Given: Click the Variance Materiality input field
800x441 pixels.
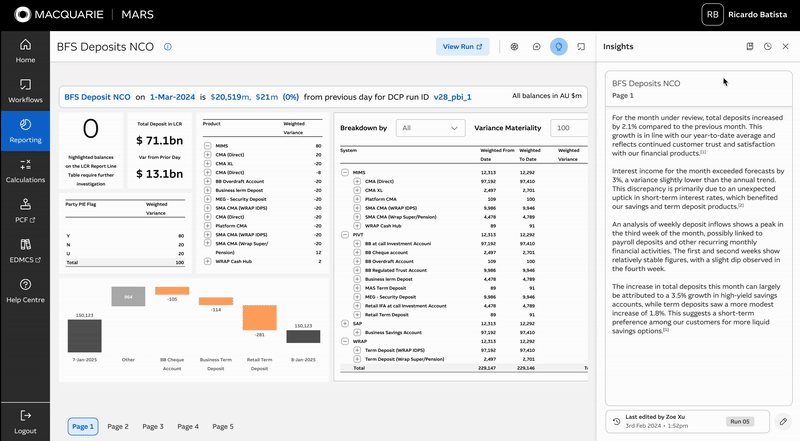Looking at the screenshot, I should pyautogui.click(x=569, y=128).
